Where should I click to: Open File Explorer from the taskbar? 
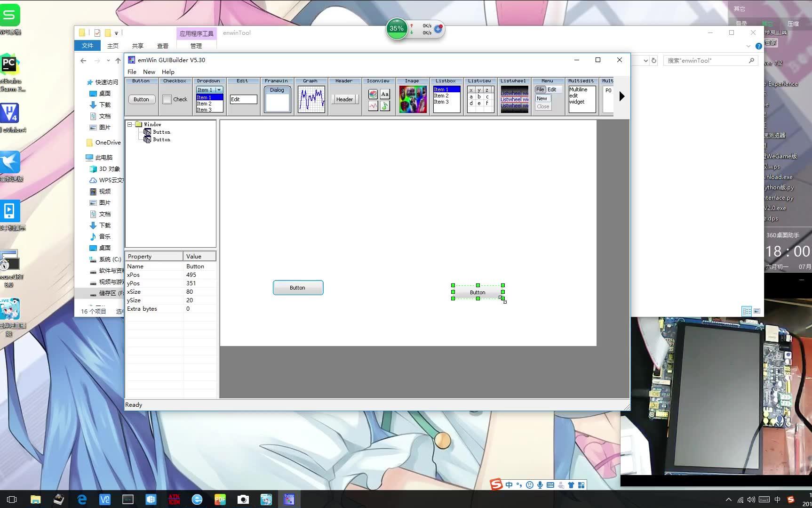[x=36, y=500]
